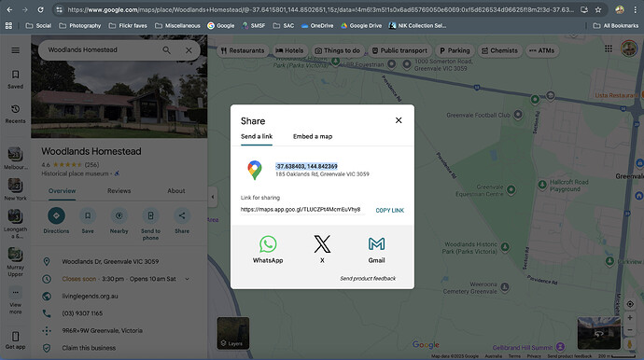Click the Send to phone icon

[150, 215]
